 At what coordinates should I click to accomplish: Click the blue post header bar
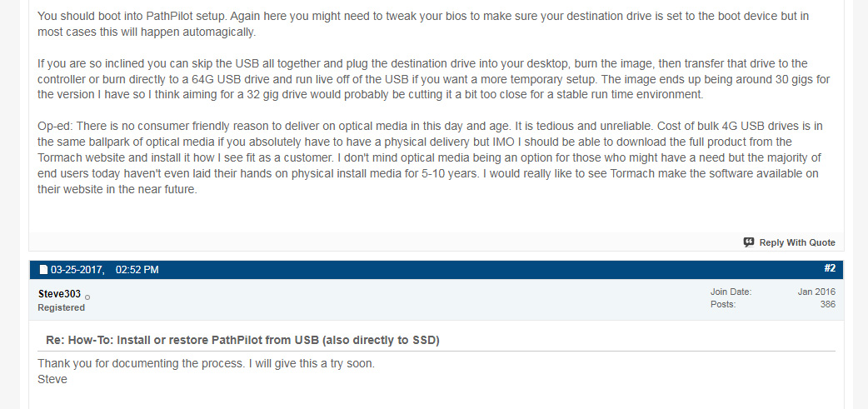point(436,270)
